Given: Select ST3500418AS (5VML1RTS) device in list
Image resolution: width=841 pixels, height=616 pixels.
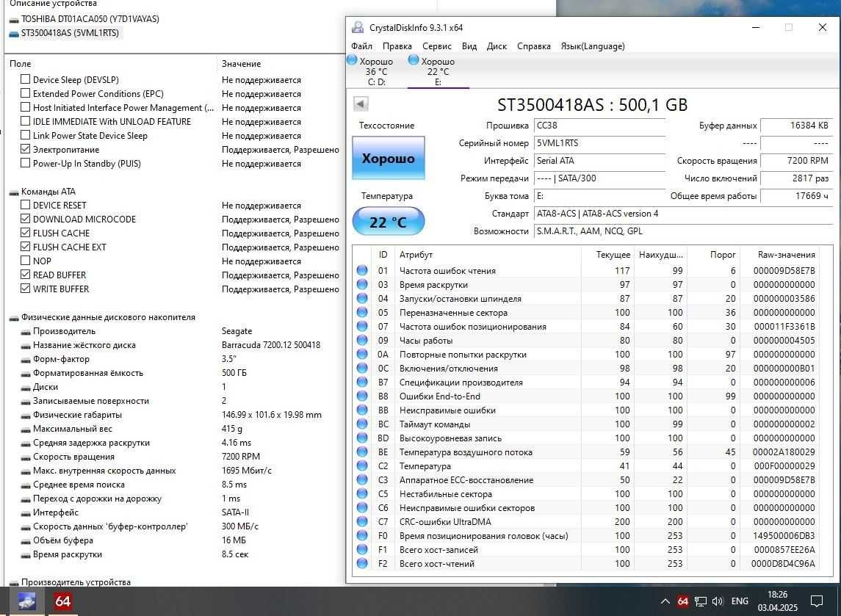Looking at the screenshot, I should 65,33.
